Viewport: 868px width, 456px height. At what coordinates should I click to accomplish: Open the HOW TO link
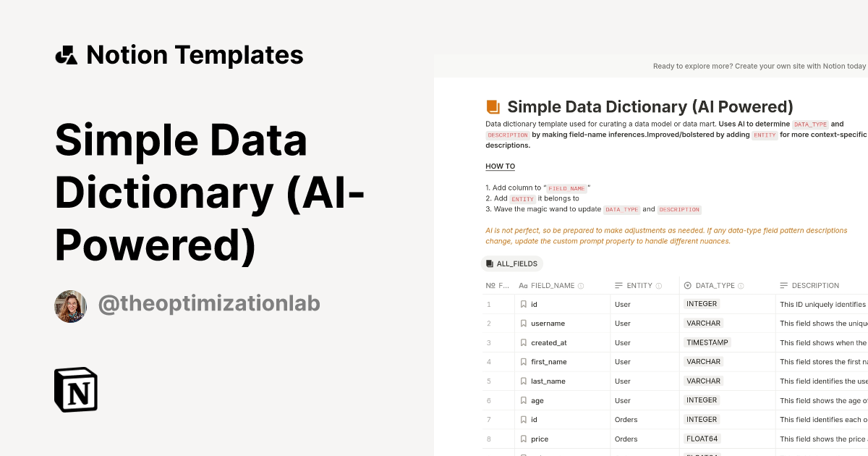500,166
